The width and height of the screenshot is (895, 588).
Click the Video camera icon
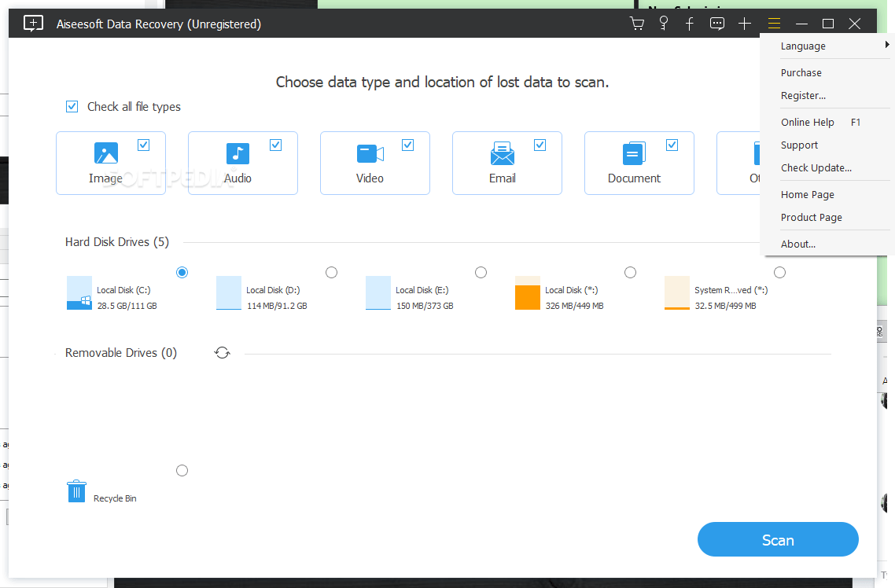click(370, 153)
